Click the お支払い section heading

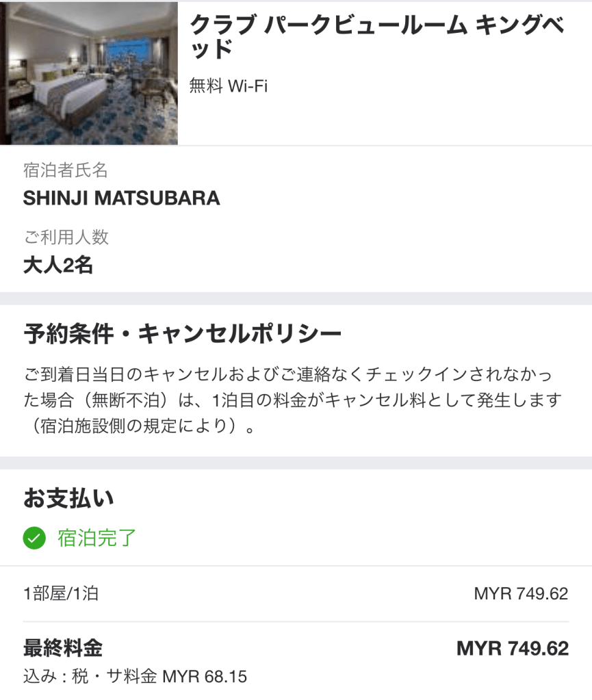[x=68, y=498]
